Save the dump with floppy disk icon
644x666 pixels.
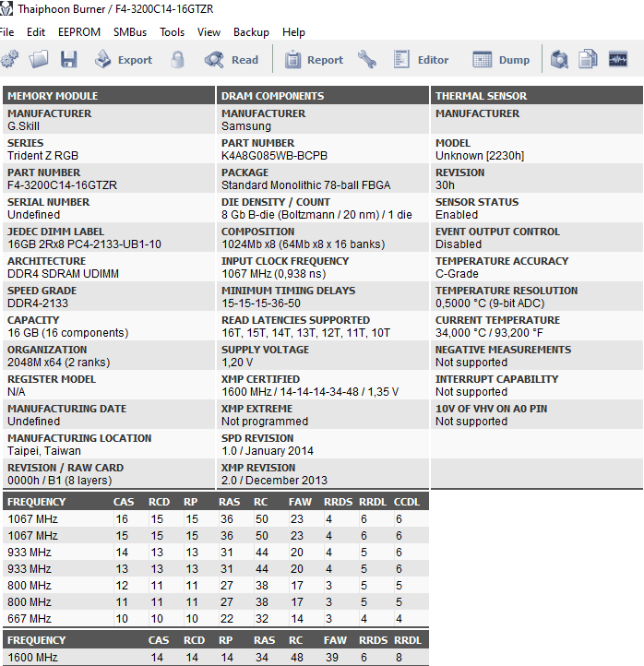click(68, 59)
